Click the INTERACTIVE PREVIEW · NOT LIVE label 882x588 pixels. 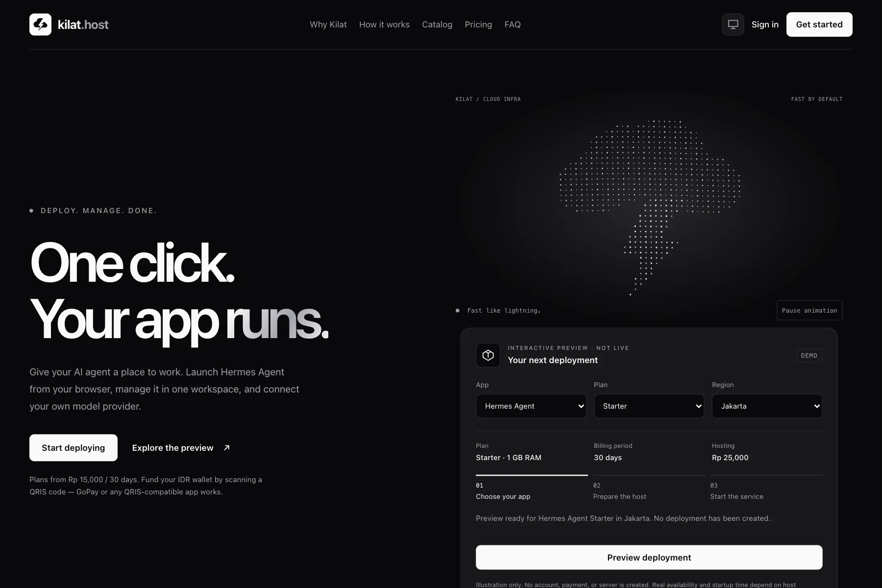tap(568, 348)
